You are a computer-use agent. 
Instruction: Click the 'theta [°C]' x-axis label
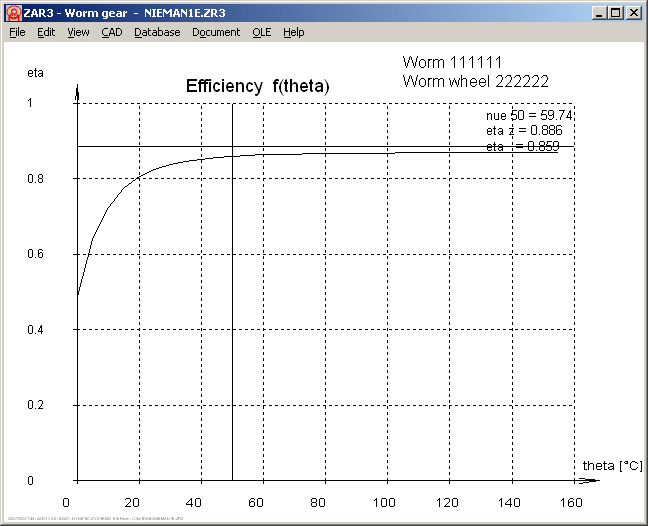click(x=612, y=466)
